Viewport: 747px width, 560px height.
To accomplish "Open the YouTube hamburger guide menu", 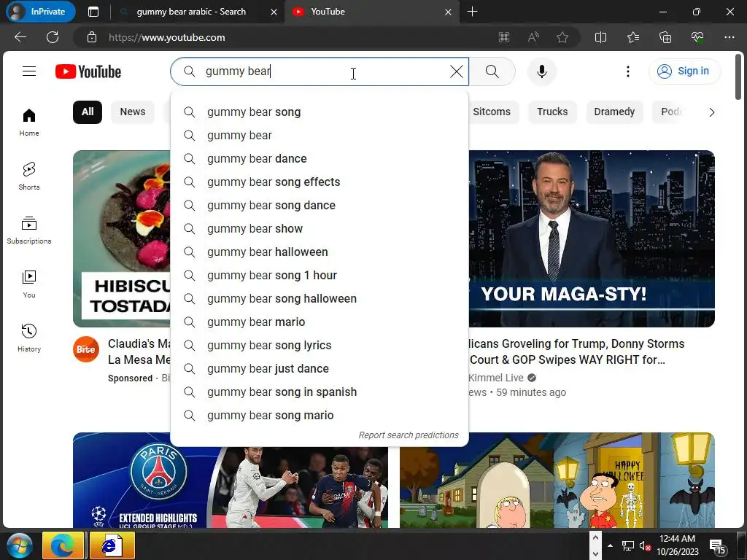I will point(29,71).
